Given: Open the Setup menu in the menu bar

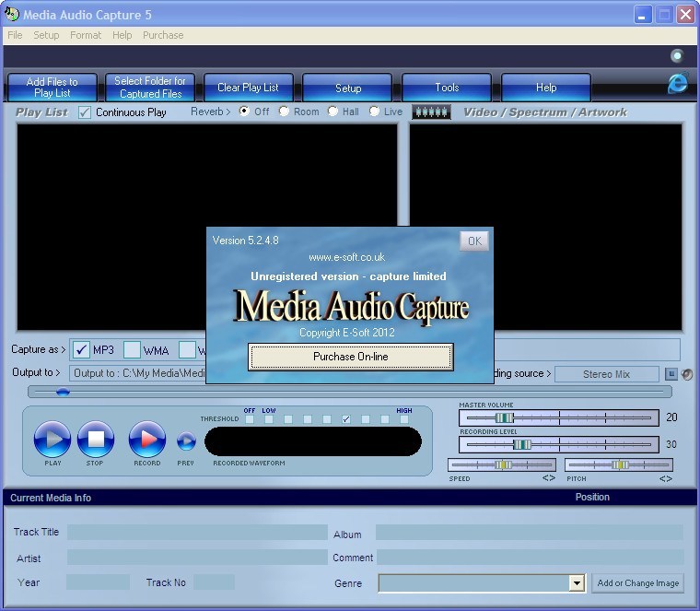Looking at the screenshot, I should [x=46, y=35].
